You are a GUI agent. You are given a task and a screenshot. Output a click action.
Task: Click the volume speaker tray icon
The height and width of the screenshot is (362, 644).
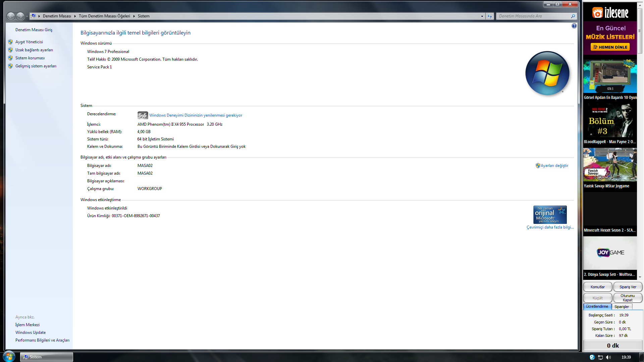coord(608,357)
